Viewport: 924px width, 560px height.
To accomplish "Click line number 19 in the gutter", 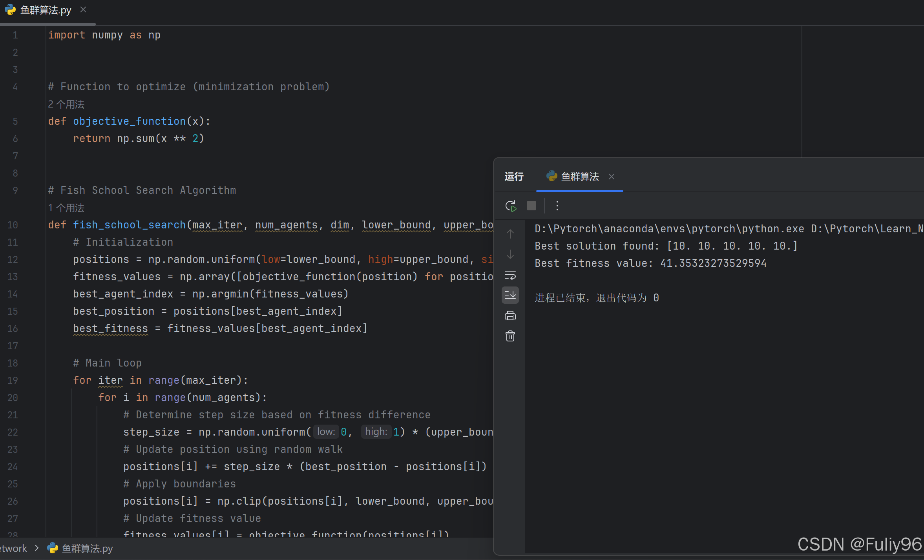I will 13,380.
